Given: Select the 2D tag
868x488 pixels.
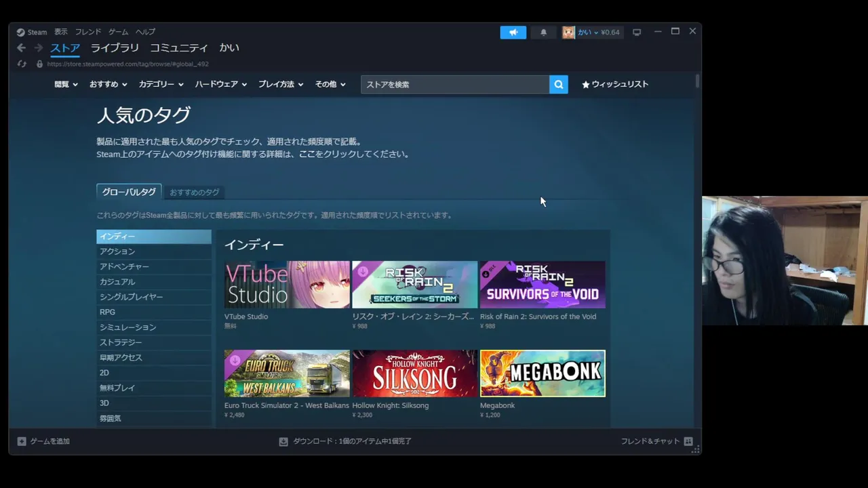Looking at the screenshot, I should tap(154, 373).
